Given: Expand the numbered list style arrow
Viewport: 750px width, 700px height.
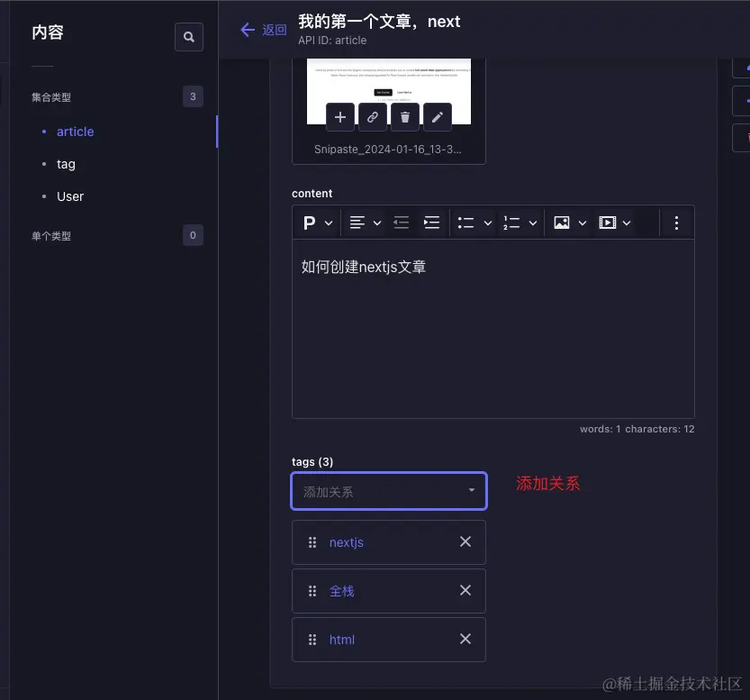Looking at the screenshot, I should (x=533, y=223).
